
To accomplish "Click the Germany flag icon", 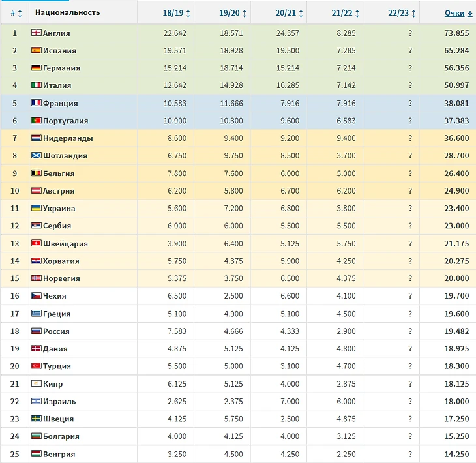I will [x=37, y=68].
